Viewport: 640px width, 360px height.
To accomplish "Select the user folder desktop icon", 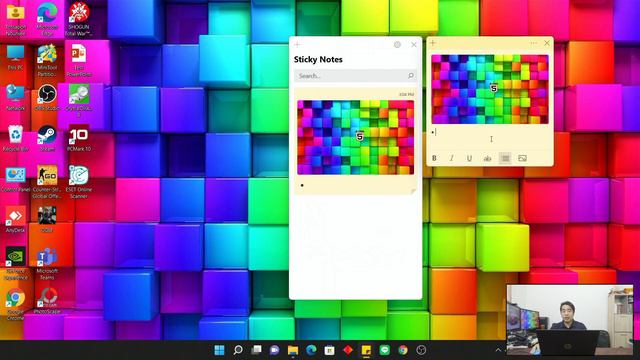I will [16, 19].
